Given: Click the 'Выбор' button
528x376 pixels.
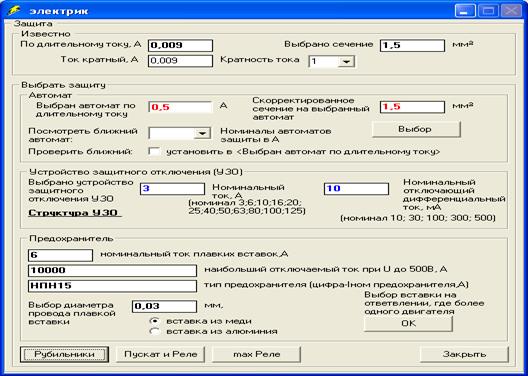Looking at the screenshot, I should pos(416,129).
